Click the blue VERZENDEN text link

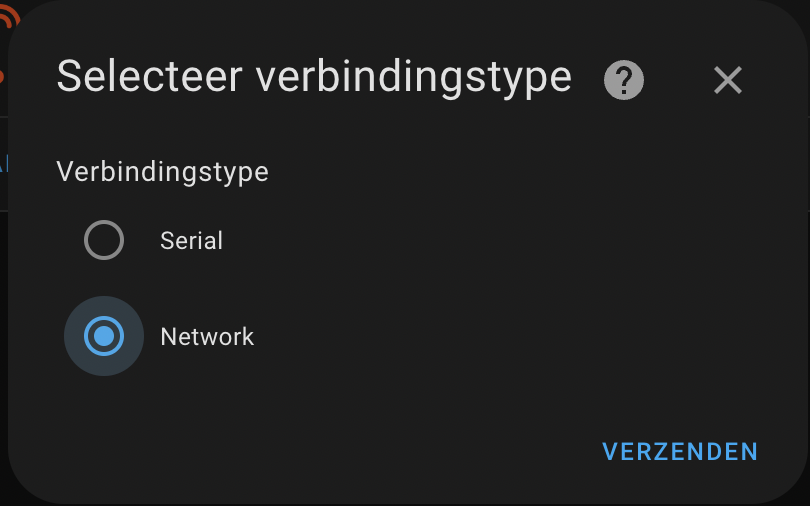tap(680, 452)
